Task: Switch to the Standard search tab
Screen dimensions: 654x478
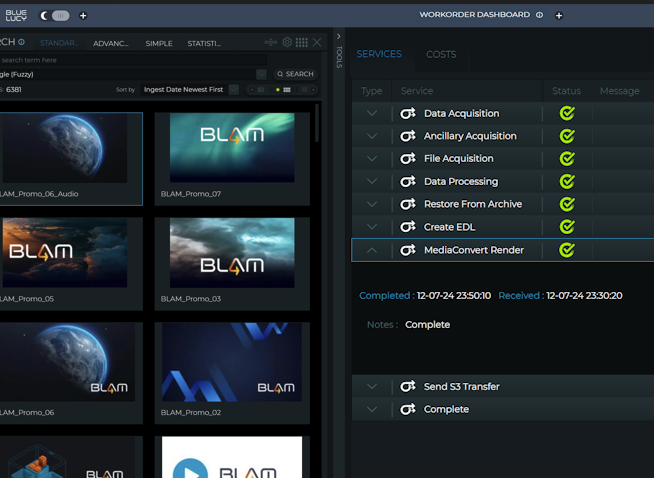Action: coord(59,43)
